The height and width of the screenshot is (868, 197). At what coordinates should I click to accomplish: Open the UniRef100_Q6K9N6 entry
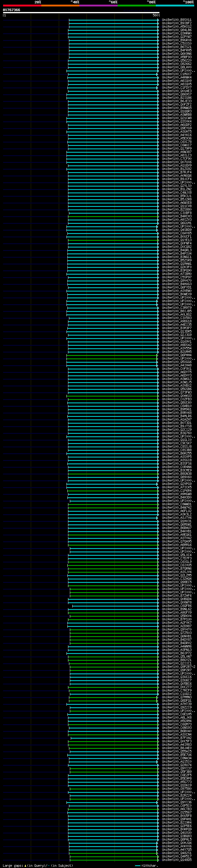177,54
